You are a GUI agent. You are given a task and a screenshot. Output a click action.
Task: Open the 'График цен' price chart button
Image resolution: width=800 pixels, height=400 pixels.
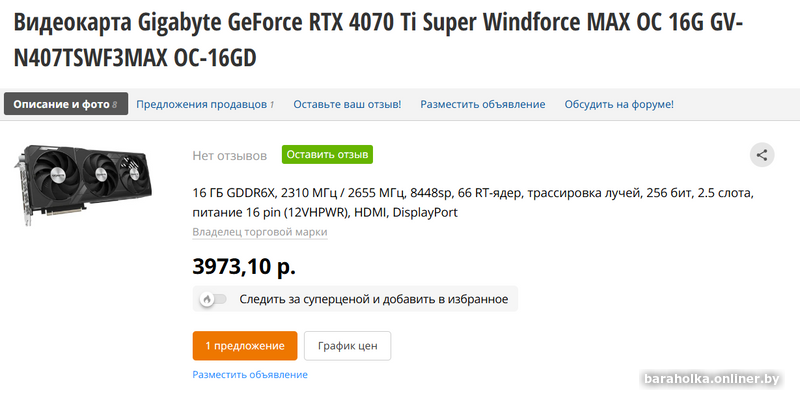347,346
